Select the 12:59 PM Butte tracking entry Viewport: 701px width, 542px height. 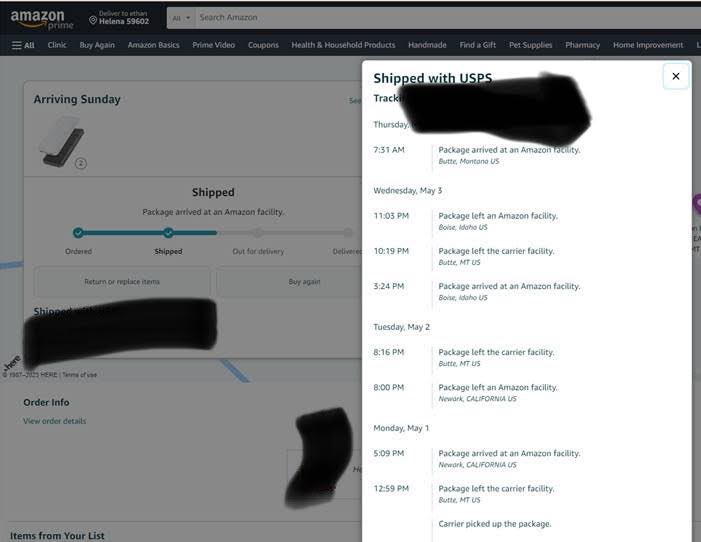(464, 494)
